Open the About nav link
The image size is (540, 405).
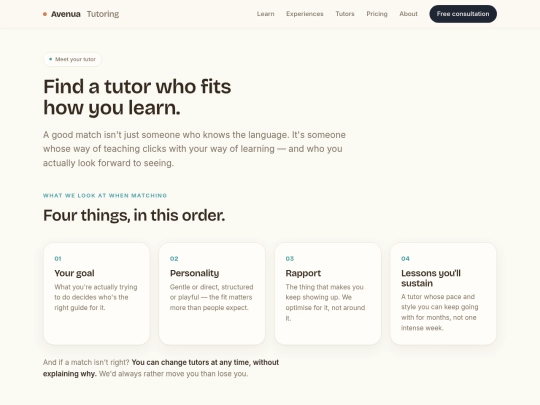point(408,14)
